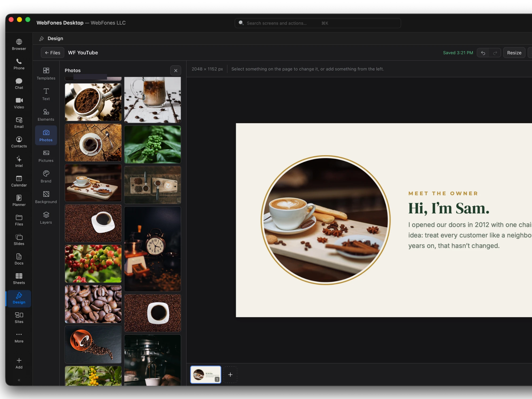
Task: Open the Sheets section
Action: click(x=19, y=279)
